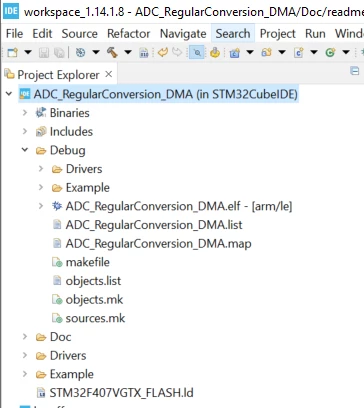Select the Debug folder
Image resolution: width=364 pixels, height=408 pixels.
point(68,150)
